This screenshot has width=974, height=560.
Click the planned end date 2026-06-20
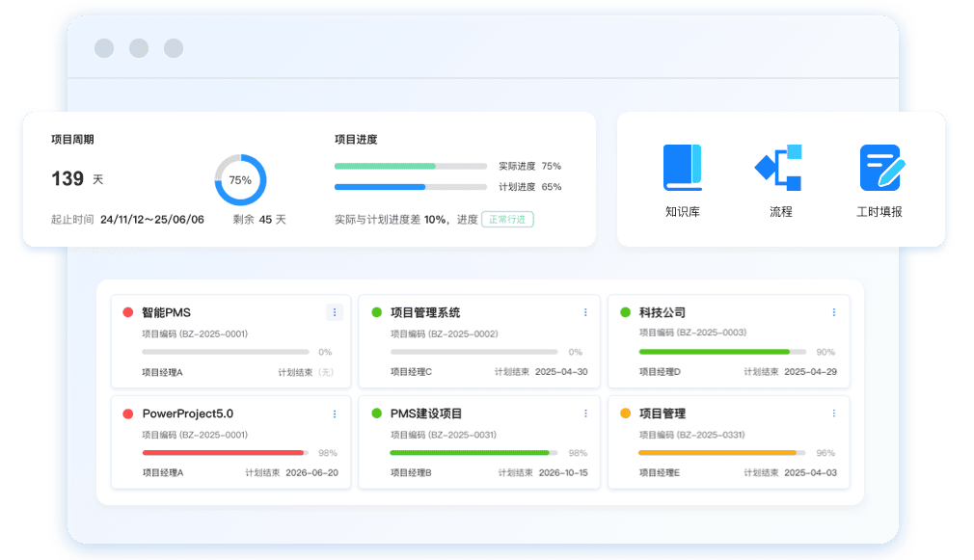tap(311, 472)
